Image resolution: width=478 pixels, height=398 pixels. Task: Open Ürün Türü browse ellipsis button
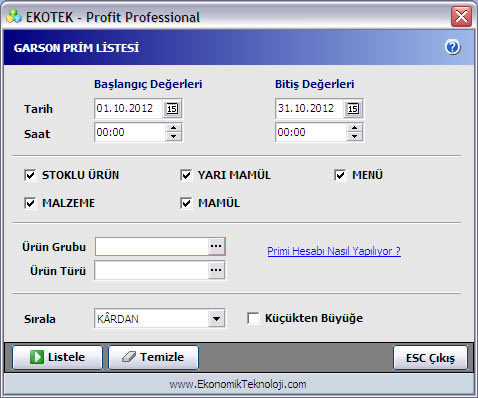tap(216, 270)
